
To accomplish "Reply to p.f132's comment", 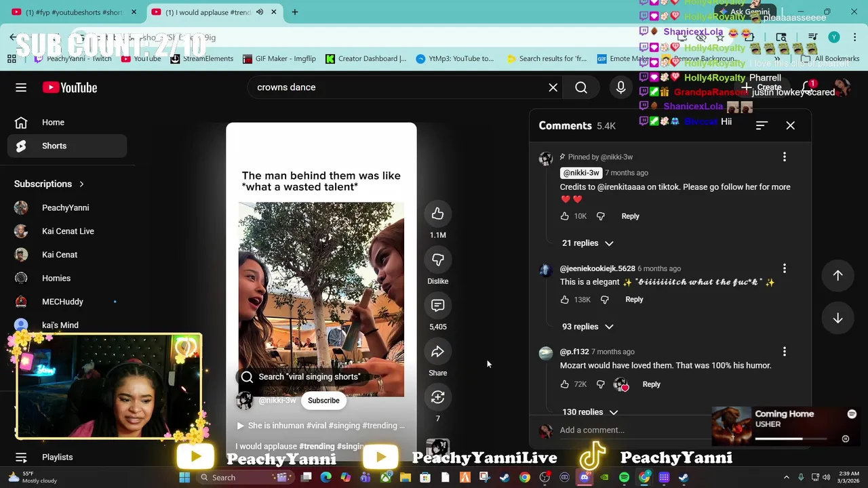I will 651,384.
